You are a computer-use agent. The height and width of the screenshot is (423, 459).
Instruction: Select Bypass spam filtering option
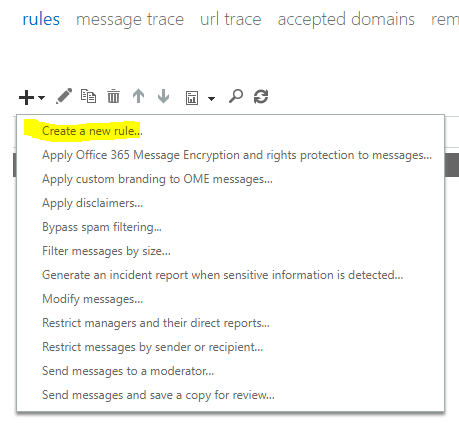pos(102,227)
